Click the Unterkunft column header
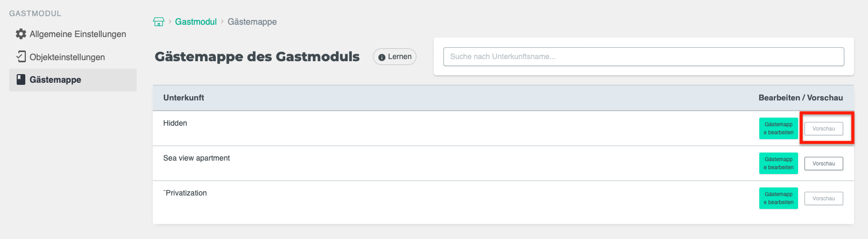 [x=184, y=98]
